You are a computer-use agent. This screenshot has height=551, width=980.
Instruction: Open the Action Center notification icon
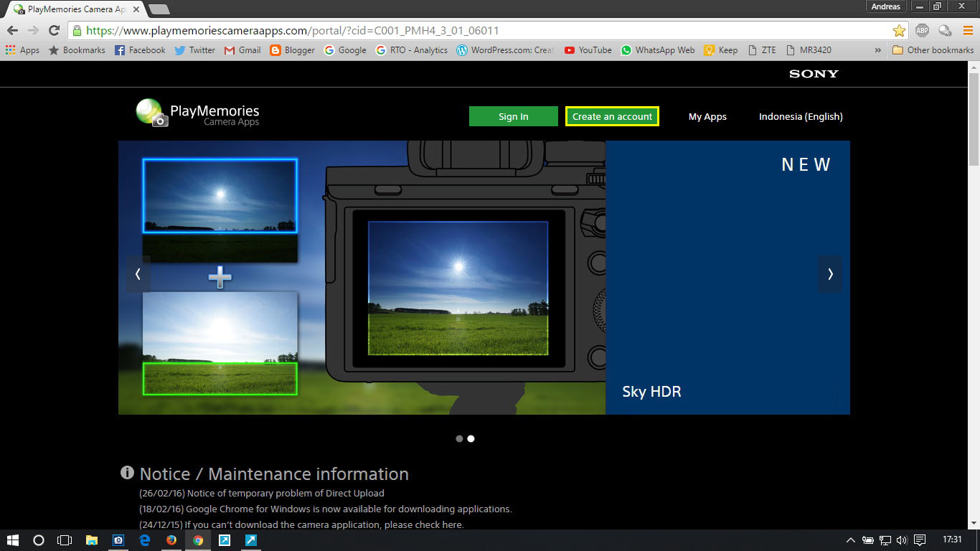pyautogui.click(x=920, y=540)
